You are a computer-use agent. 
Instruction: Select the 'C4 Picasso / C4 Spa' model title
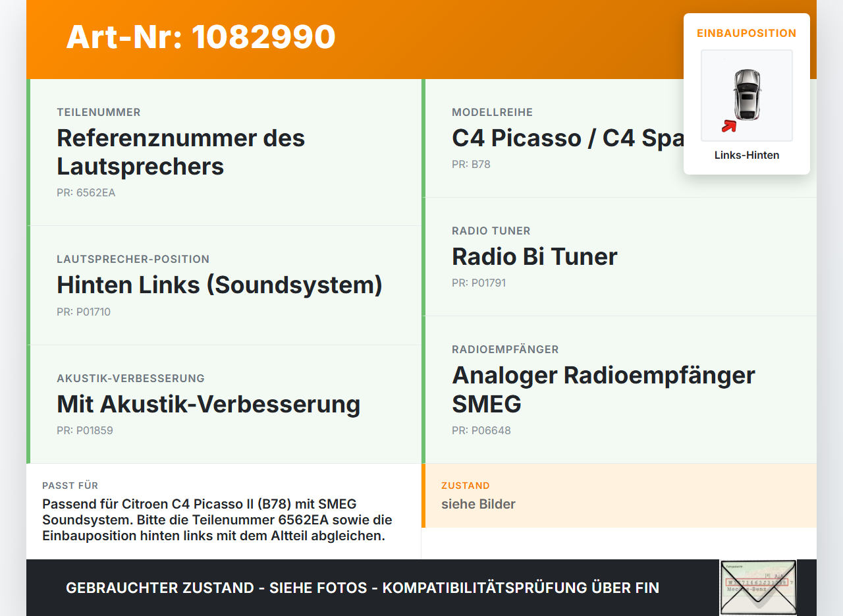568,138
